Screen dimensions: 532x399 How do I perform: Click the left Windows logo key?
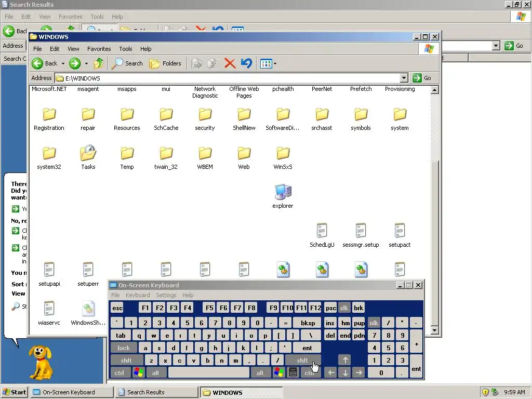click(138, 373)
